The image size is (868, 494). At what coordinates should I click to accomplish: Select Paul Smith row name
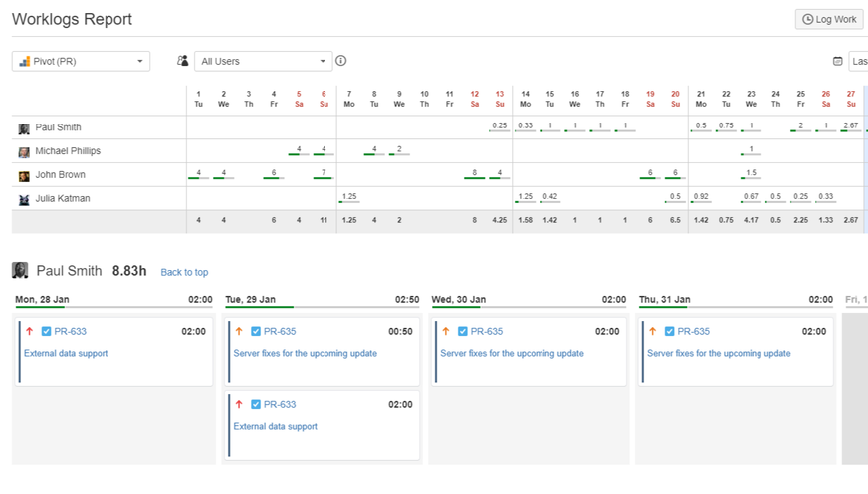point(58,127)
